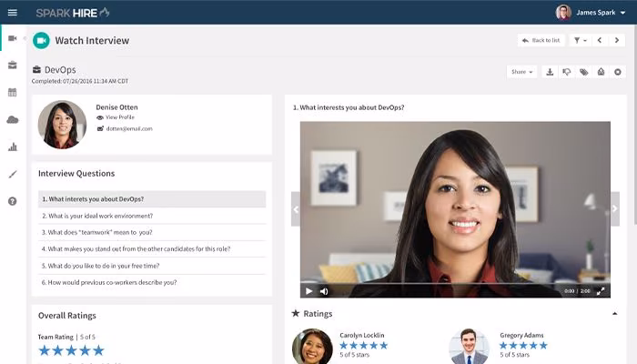Click the video time display 0:00 / 2:00

point(577,291)
